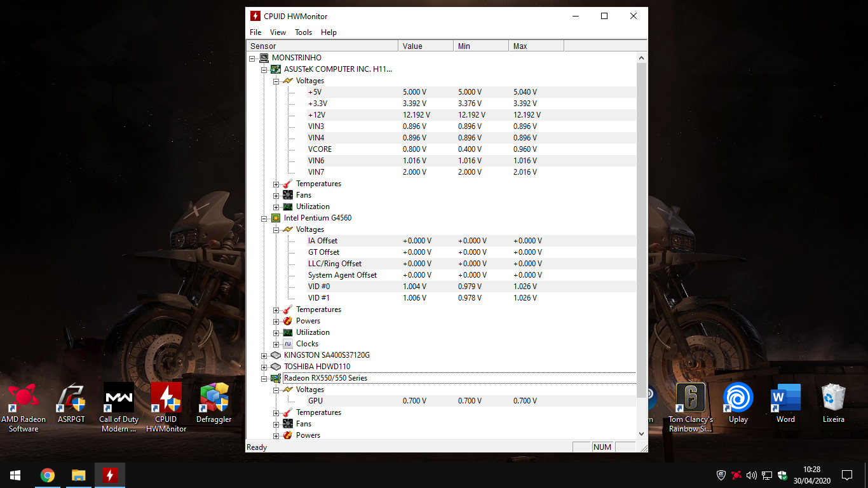Click the Pentium G4560 Clocks icon
The width and height of the screenshot is (868, 488).
[288, 344]
